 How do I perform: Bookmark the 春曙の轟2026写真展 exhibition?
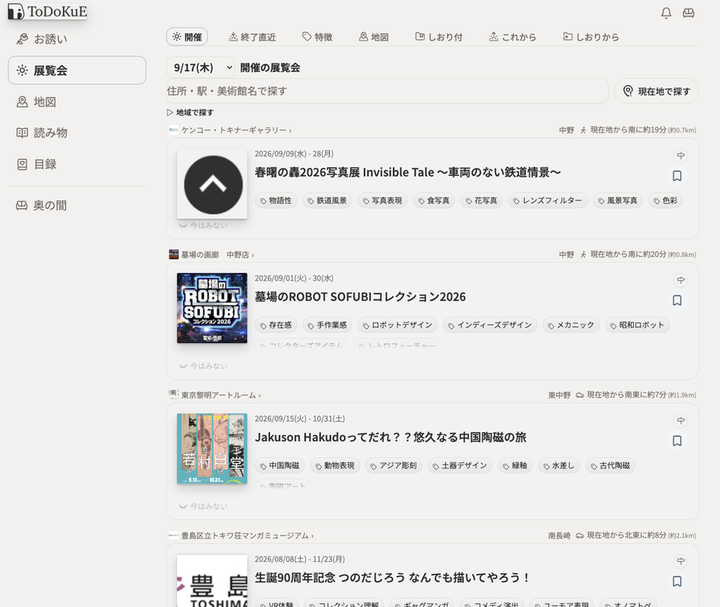click(x=677, y=176)
